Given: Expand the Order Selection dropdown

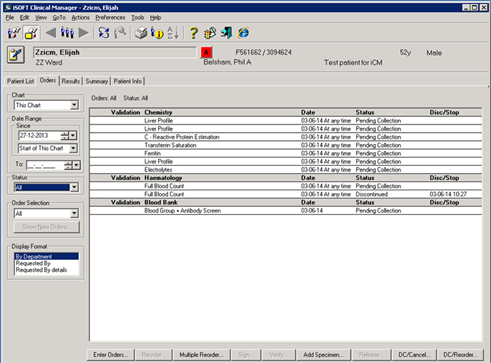Looking at the screenshot, I should (74, 213).
